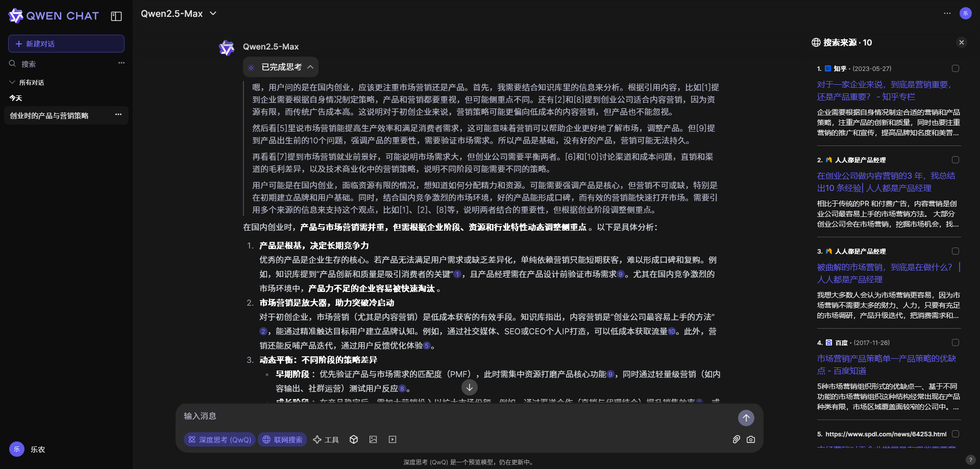980x469 pixels.
Task: Toggle 深度思考 (QwQ) mode off
Action: click(x=219, y=439)
